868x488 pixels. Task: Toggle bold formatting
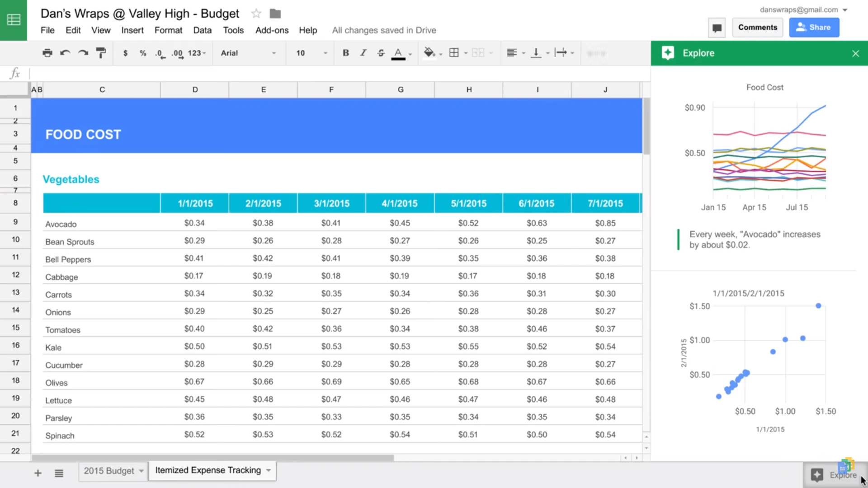pos(345,53)
